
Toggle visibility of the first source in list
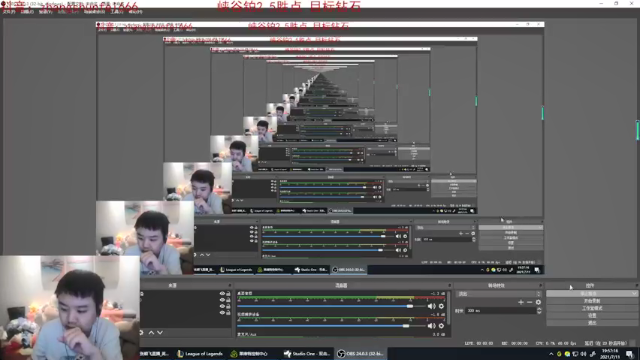222,293
